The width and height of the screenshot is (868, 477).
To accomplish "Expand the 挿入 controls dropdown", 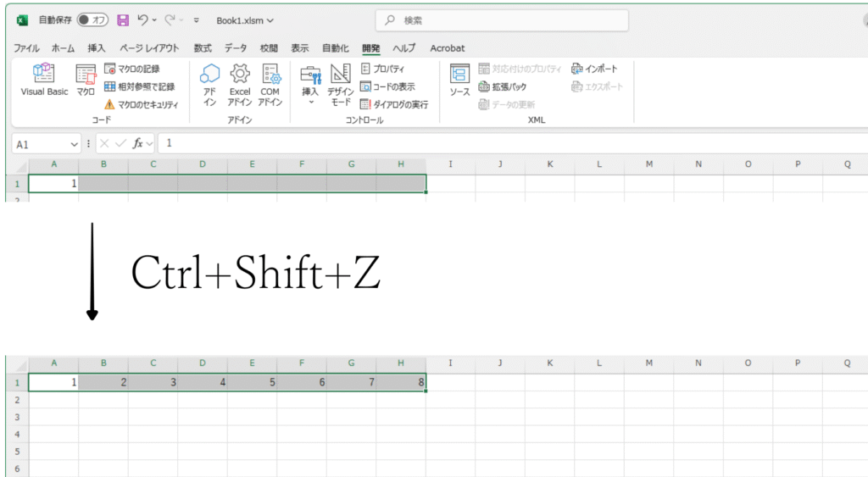I will pos(310,102).
